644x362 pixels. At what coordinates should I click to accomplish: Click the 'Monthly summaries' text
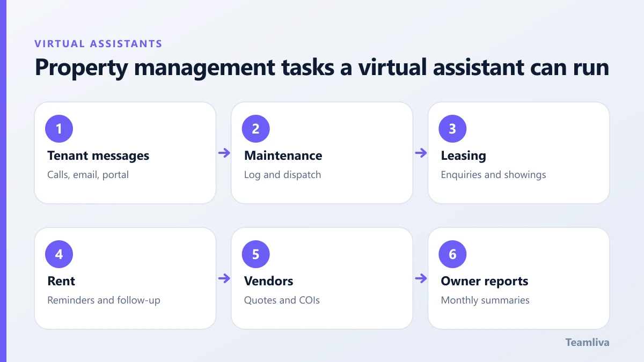[x=485, y=300]
